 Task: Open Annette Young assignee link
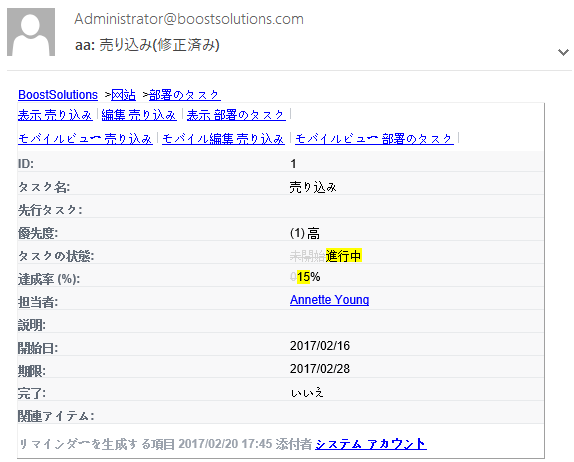[329, 300]
